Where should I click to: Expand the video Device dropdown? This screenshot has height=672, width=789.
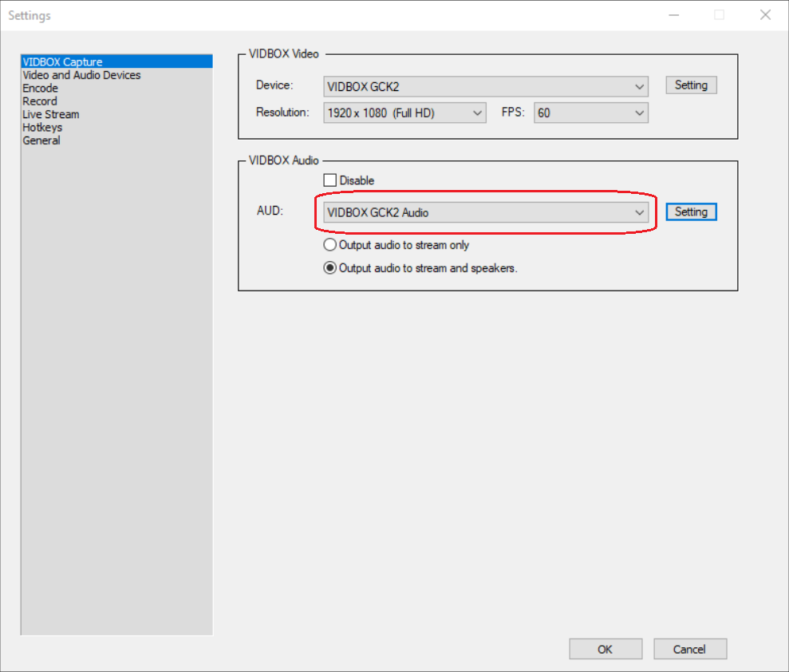(485, 86)
